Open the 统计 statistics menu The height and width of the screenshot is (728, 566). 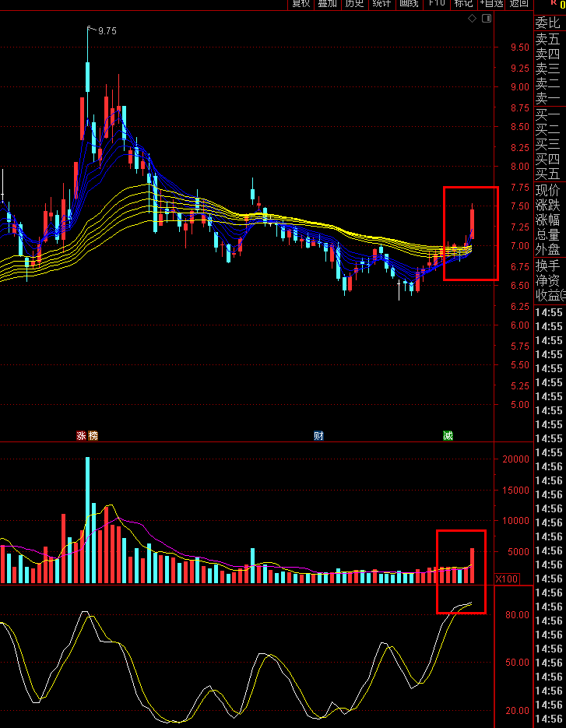(381, 4)
